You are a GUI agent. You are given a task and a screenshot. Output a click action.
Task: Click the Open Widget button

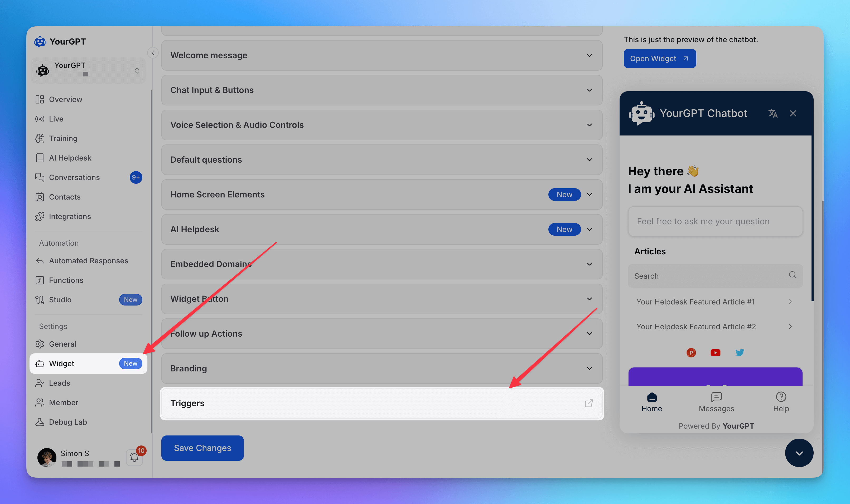coord(659,59)
